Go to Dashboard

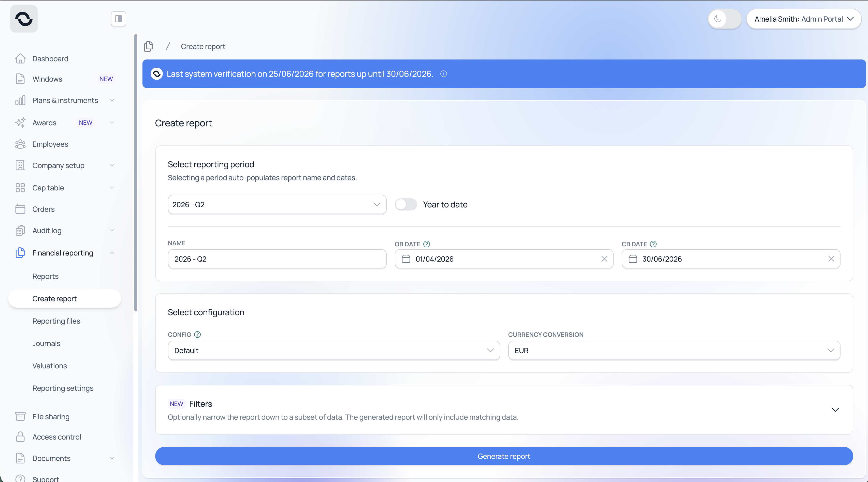click(x=50, y=59)
